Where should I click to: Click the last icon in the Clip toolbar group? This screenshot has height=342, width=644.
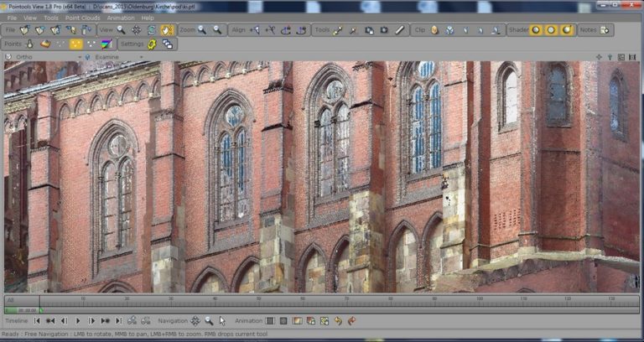click(x=496, y=30)
